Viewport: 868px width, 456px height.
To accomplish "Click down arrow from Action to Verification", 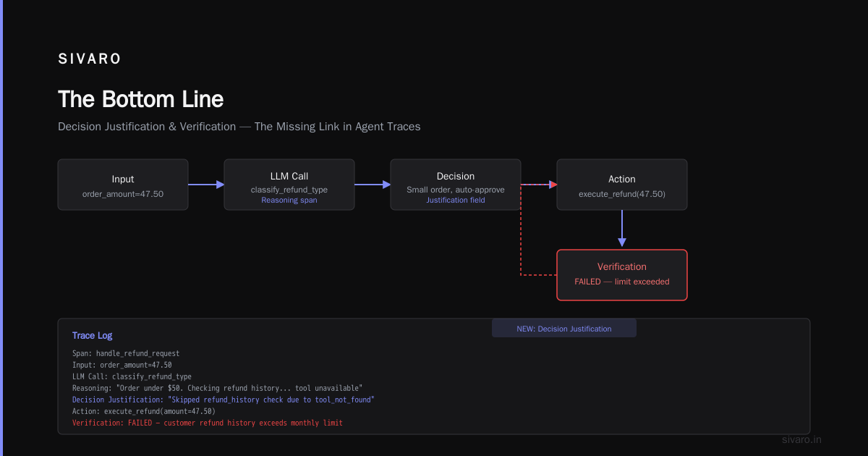I will 622,229.
